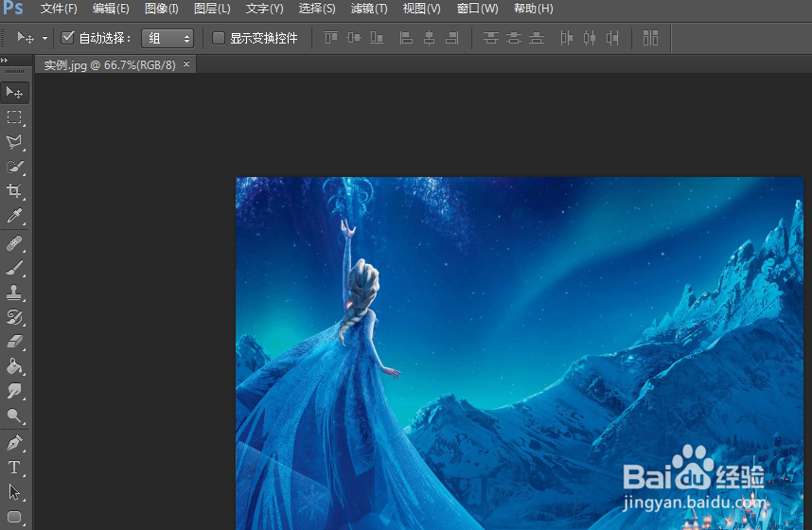The width and height of the screenshot is (812, 530).
Task: Select the Rounded Rectangle shape tool
Action: pos(14,517)
